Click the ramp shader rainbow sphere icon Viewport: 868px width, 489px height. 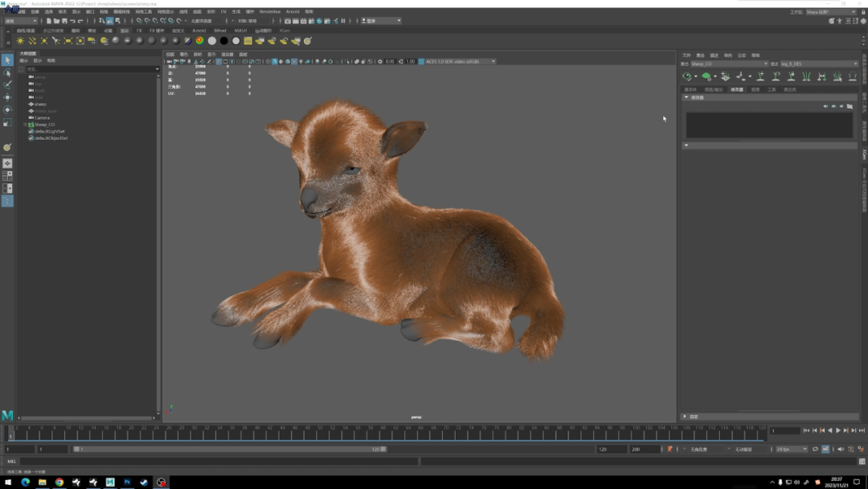pyautogui.click(x=200, y=40)
